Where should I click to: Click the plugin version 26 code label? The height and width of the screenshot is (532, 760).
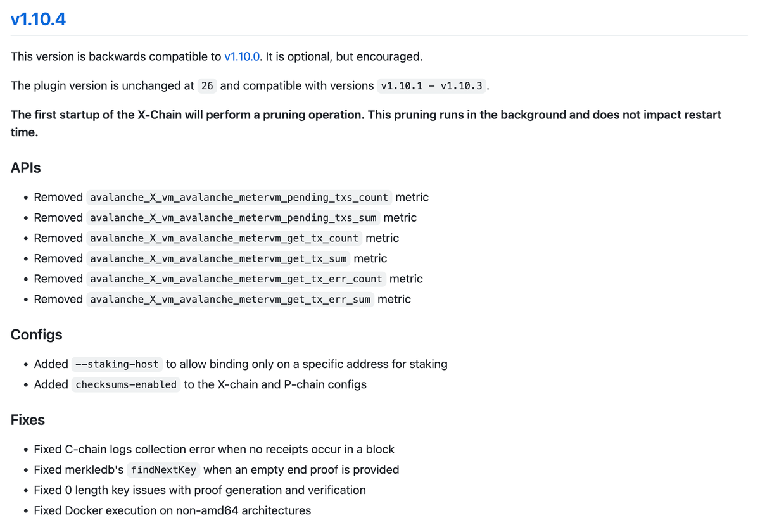[x=207, y=86]
